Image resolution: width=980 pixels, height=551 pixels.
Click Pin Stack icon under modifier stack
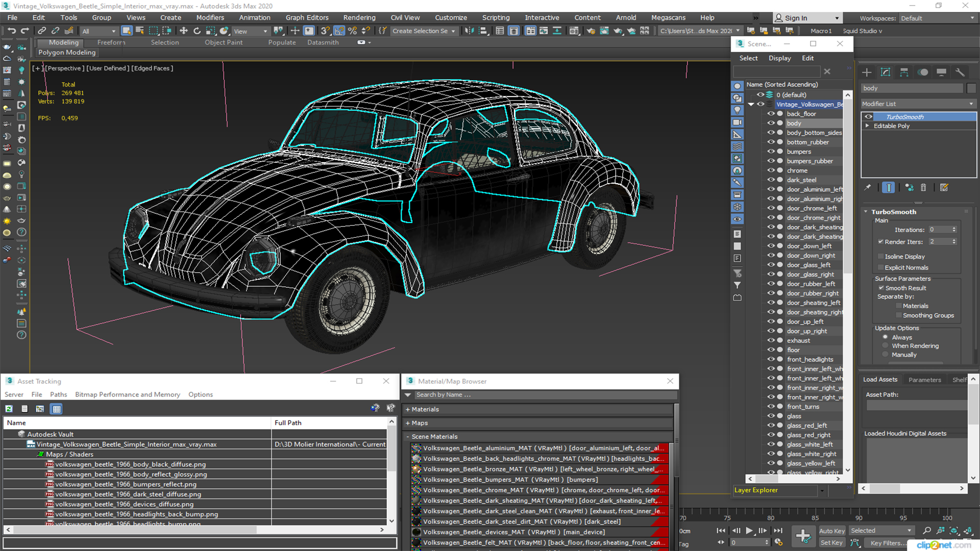click(x=867, y=188)
